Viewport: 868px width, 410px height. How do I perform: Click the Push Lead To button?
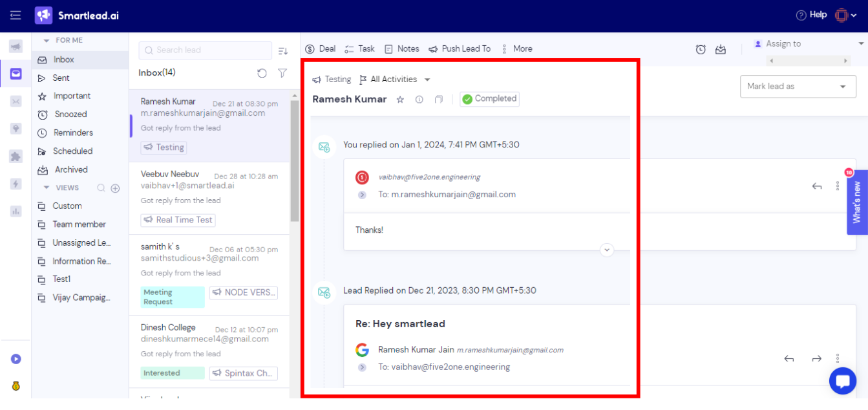460,49
